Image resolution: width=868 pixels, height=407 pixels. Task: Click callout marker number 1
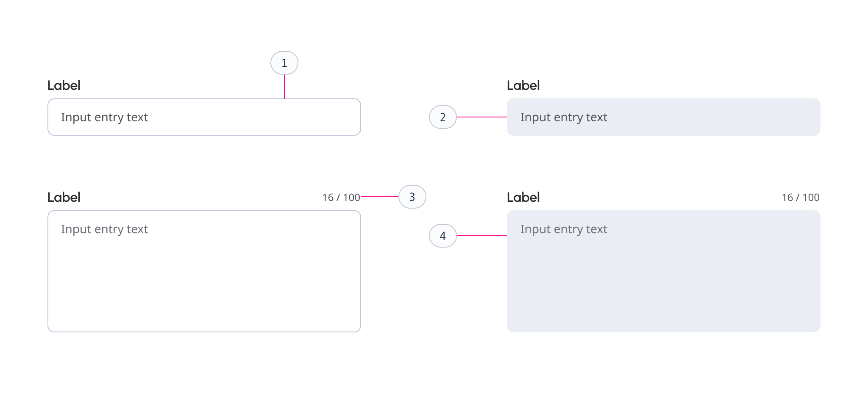284,62
